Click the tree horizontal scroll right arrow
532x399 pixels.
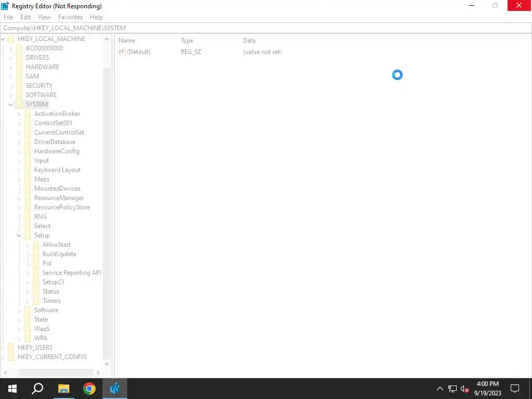(x=98, y=373)
